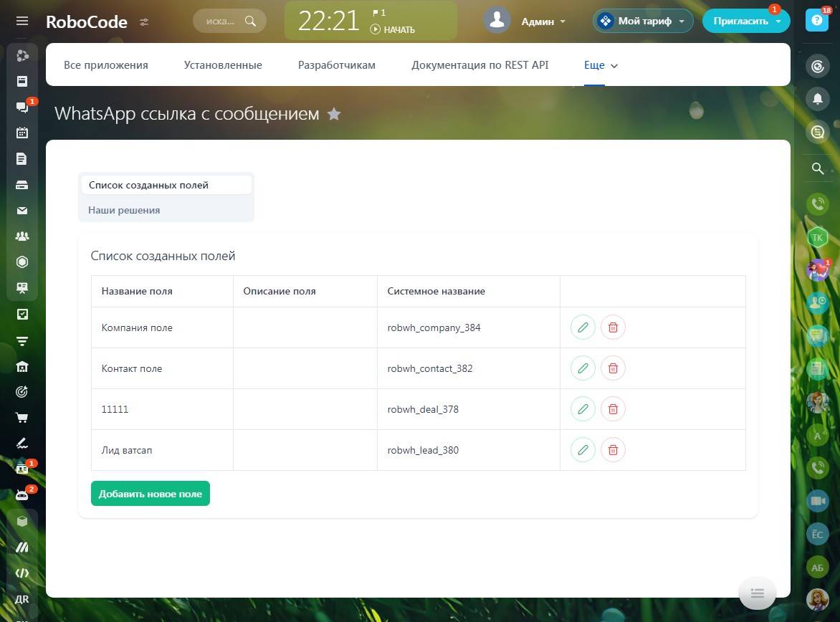Open the diagonal stripes icon in sidebar
The width and height of the screenshot is (840, 622).
point(22,547)
